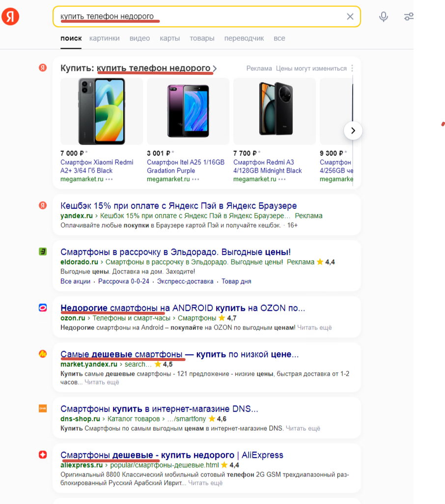Activate voice search microphone icon
The image size is (445, 504).
point(383,16)
